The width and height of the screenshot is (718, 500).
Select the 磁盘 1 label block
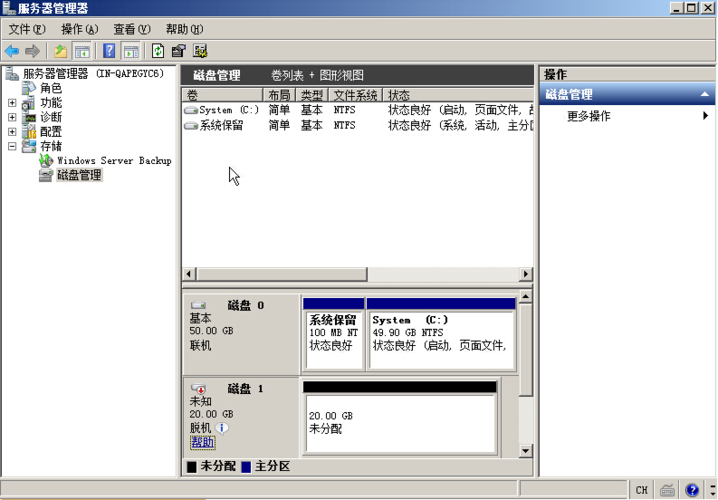point(241,418)
